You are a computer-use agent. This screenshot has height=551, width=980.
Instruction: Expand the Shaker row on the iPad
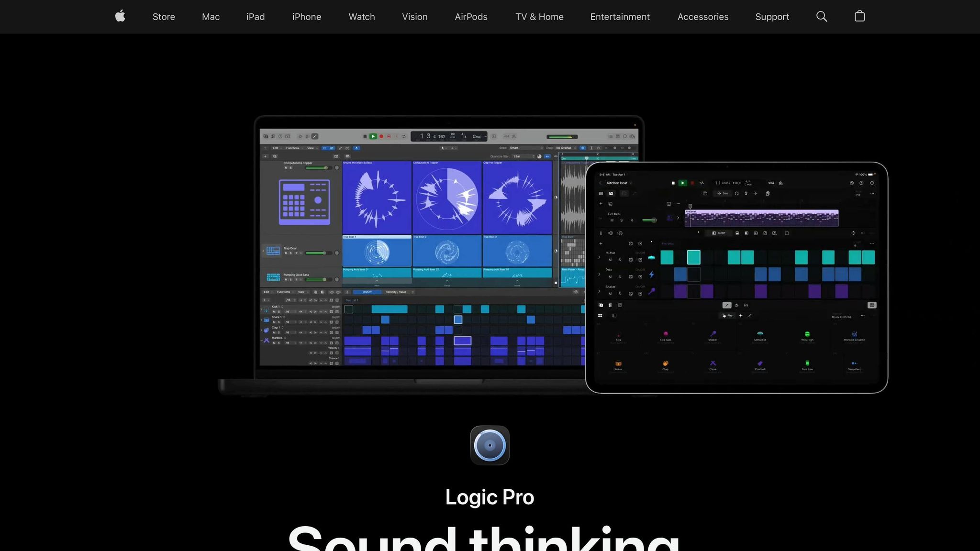coord(599,291)
